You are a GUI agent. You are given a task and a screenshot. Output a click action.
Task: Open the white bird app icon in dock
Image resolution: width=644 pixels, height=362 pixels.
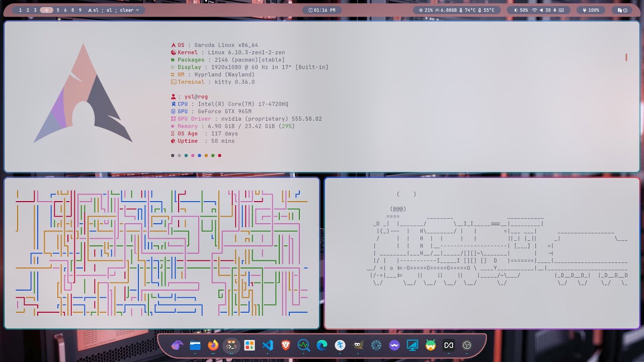[x=340, y=345]
